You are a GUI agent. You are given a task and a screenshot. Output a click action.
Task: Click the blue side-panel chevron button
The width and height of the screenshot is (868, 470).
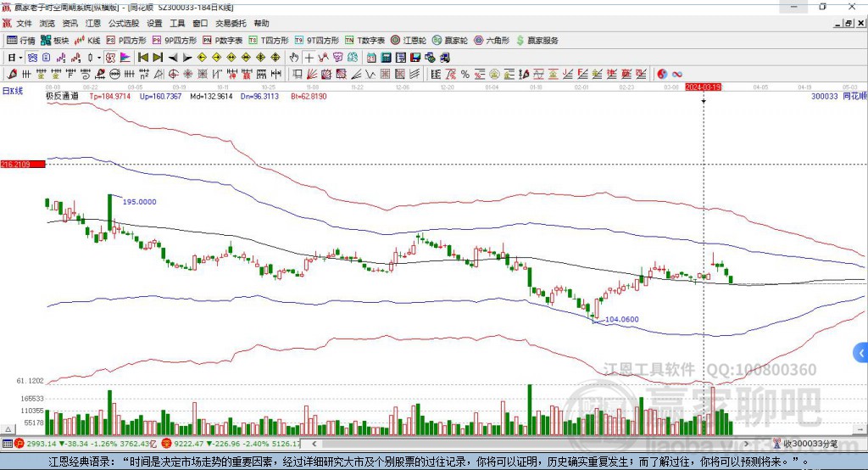point(861,353)
